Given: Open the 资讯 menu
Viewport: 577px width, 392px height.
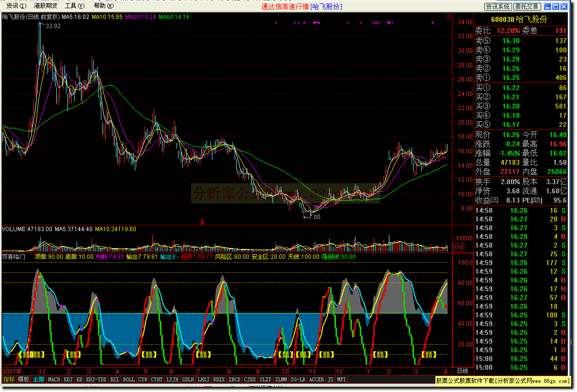Looking at the screenshot, I should 16,6.
